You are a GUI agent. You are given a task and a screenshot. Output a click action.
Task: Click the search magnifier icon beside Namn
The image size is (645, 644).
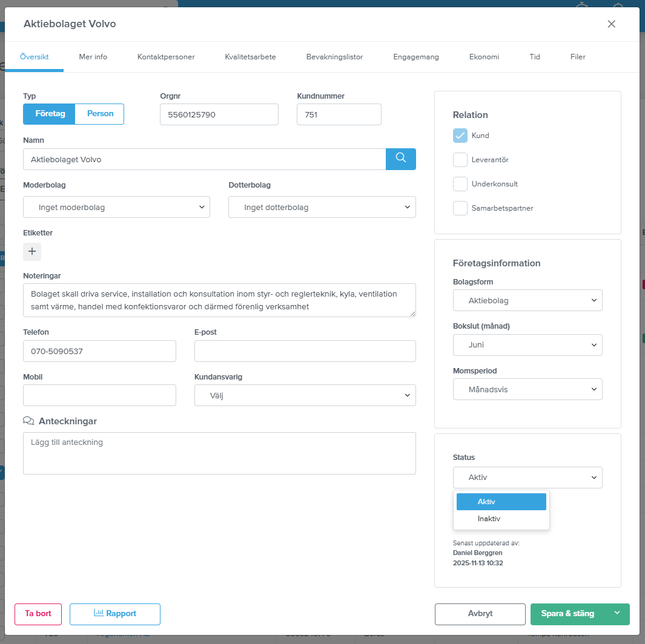(x=400, y=159)
